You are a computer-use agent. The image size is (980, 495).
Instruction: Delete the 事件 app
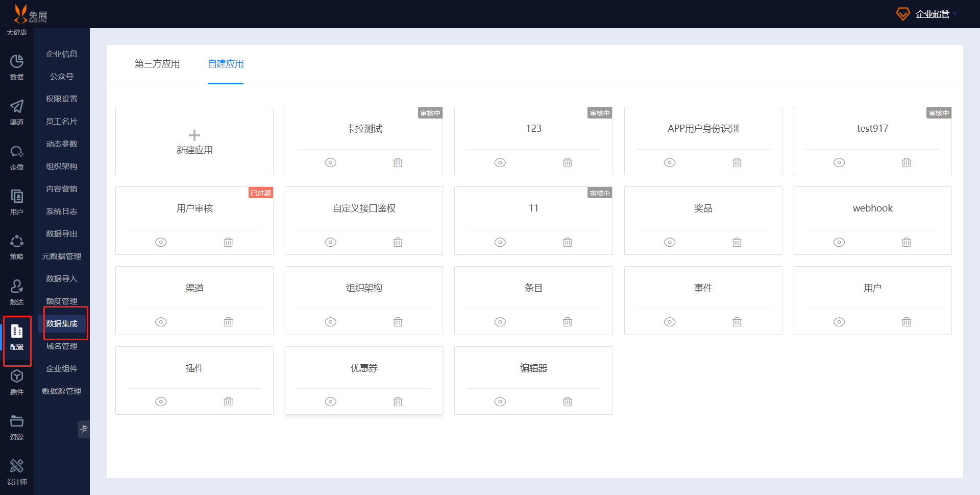coord(737,322)
